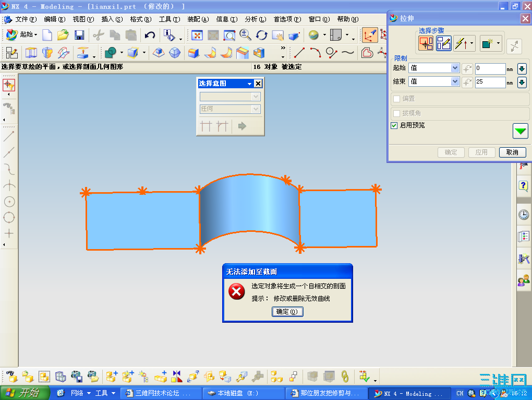Select the Pan hand icon

click(x=277, y=35)
